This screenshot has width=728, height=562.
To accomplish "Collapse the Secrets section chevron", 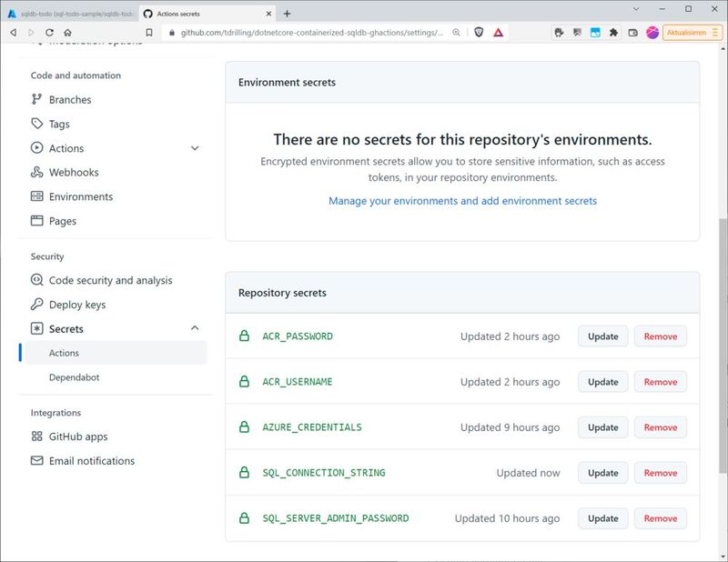I will [x=195, y=328].
